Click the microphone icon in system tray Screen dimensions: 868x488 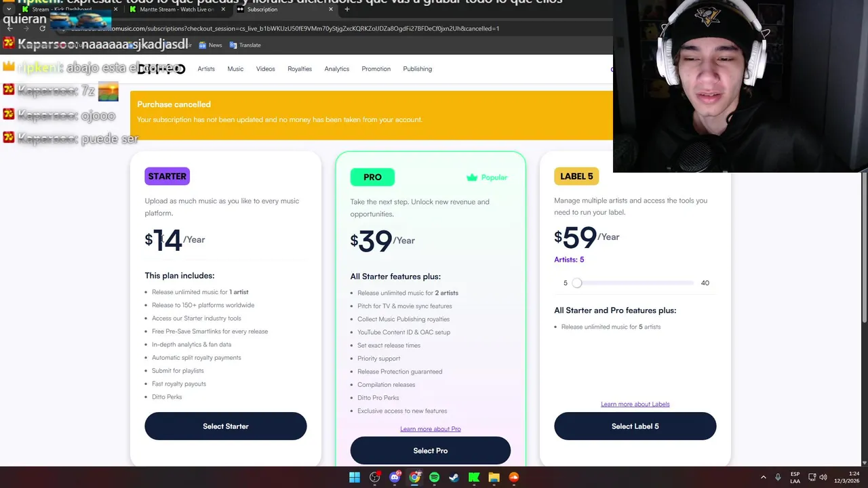coord(778,477)
